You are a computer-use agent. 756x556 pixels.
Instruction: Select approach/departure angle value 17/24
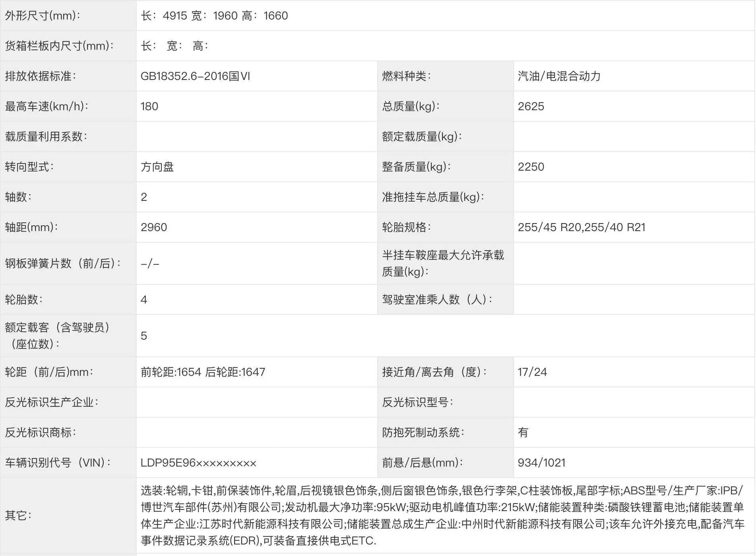pos(532,372)
